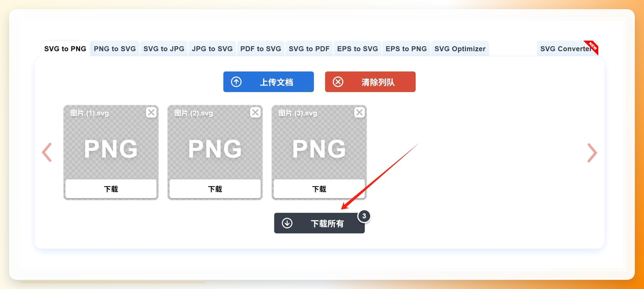Click the download arrow icon on 下载所有
644x289 pixels.
coord(287,223)
